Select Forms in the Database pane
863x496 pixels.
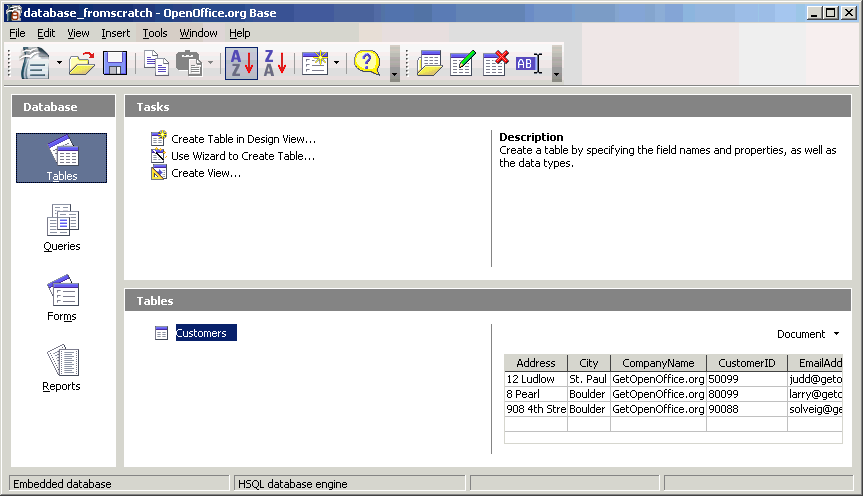62,298
